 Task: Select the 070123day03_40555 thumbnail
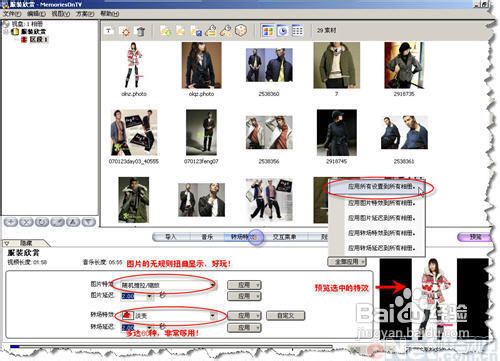134,132
